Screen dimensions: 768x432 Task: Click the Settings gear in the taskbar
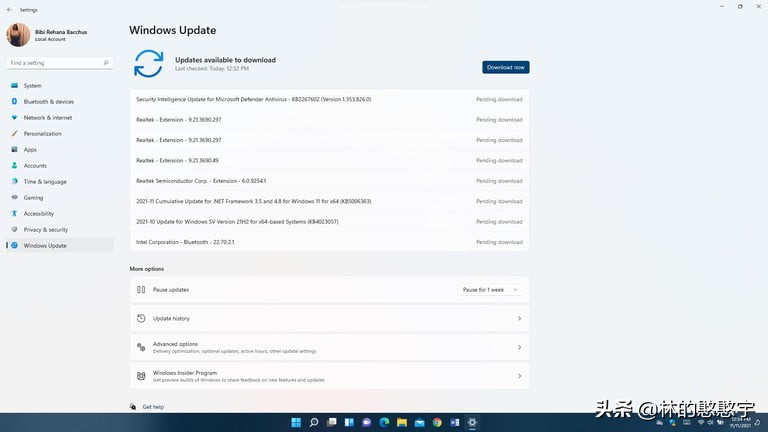tap(472, 422)
